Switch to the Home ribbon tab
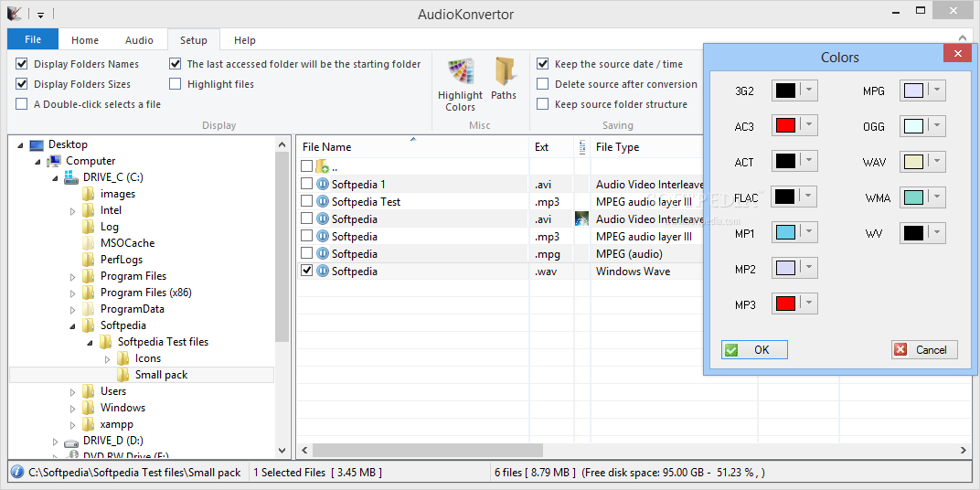 [x=85, y=40]
